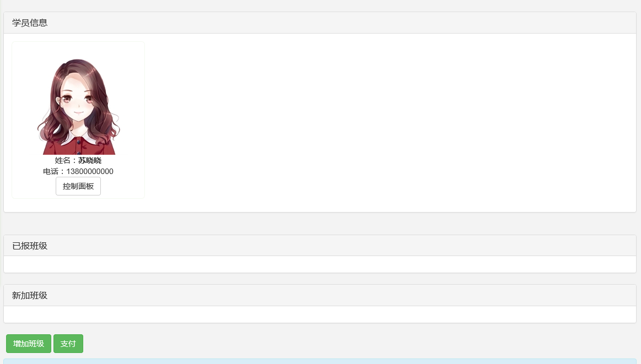Open the 控制面板 button under student info
This screenshot has width=641, height=364.
(78, 186)
